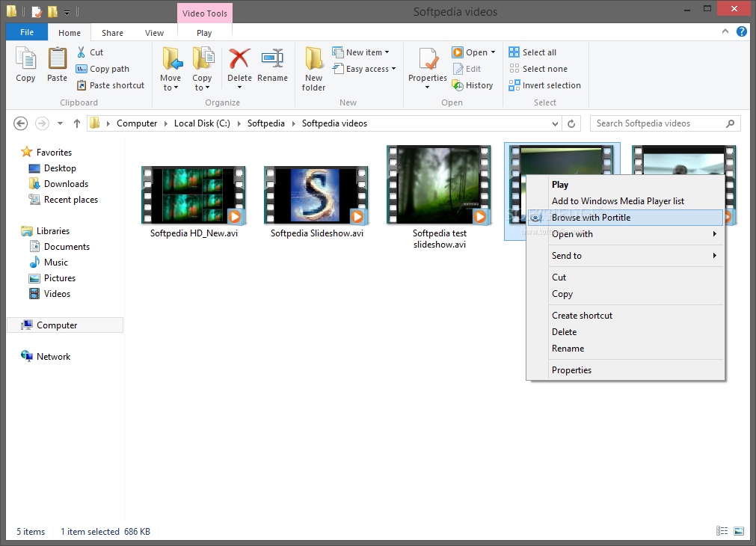Click the red Delete X icon
Image resolution: width=756 pixels, height=546 pixels.
pyautogui.click(x=239, y=59)
